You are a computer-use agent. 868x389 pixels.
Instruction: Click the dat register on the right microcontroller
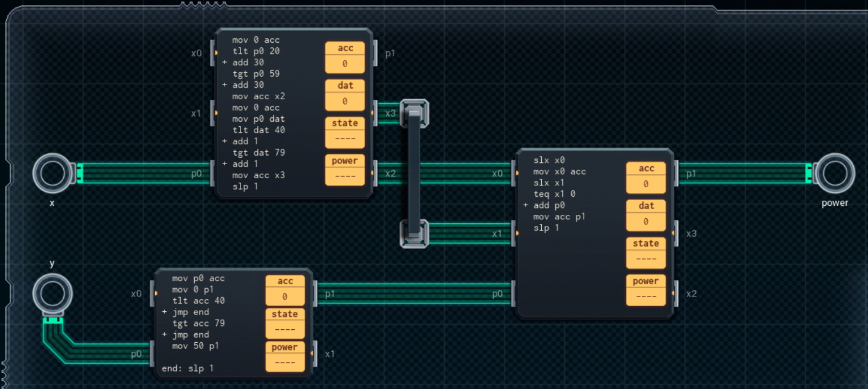[x=646, y=213]
